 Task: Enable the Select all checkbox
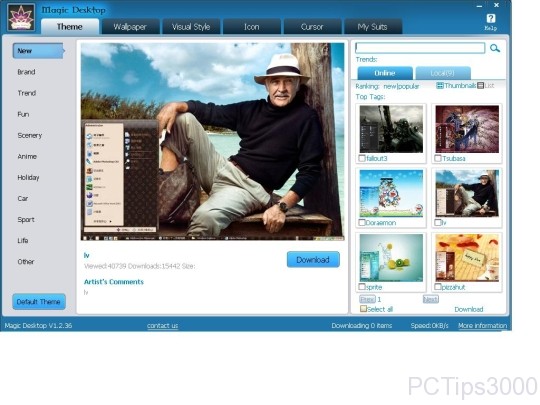pyautogui.click(x=363, y=309)
